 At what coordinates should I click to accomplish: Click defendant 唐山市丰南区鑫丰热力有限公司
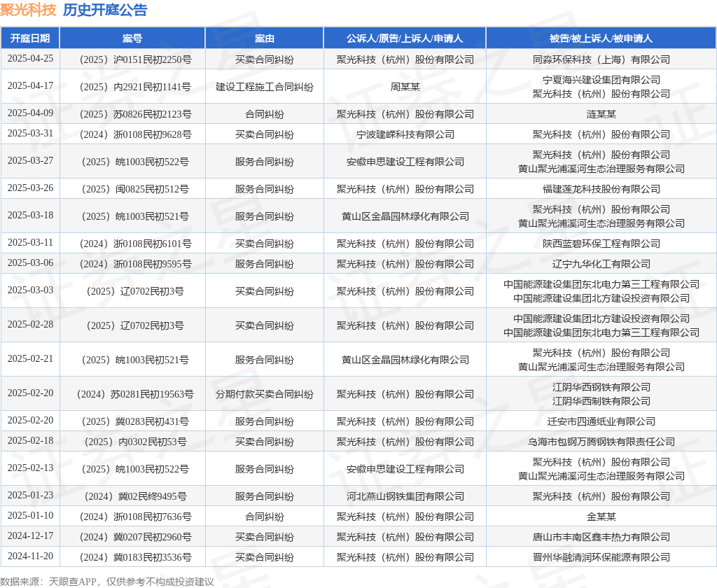coord(601,537)
